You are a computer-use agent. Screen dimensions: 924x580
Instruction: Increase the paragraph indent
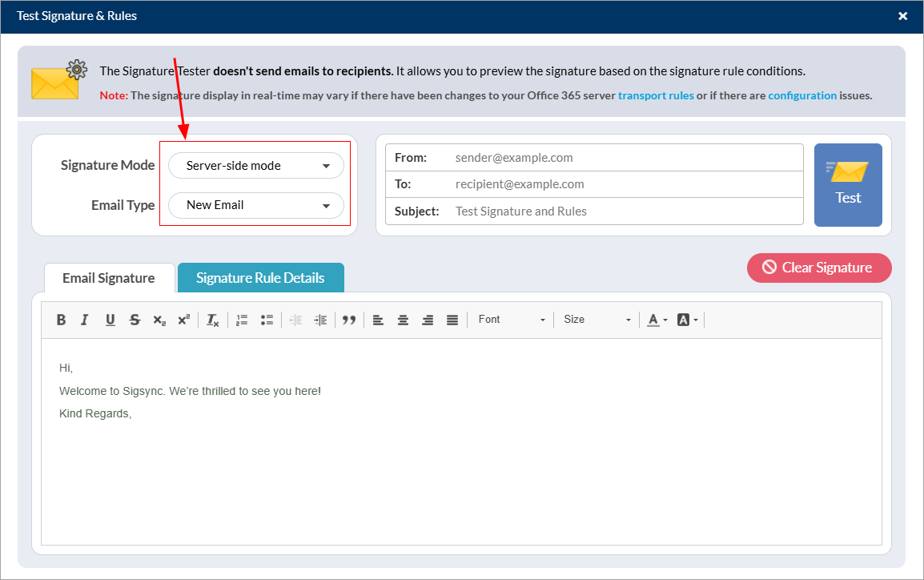tap(320, 320)
